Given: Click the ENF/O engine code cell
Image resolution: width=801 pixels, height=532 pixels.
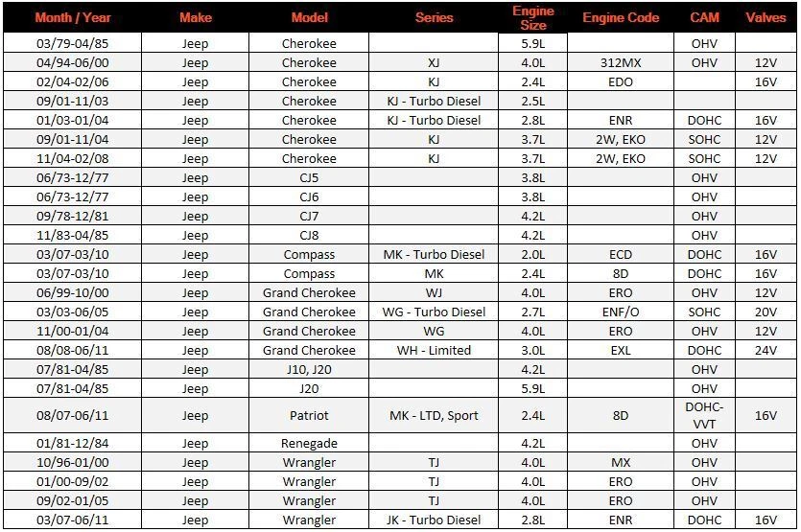Looking at the screenshot, I should click(621, 312).
